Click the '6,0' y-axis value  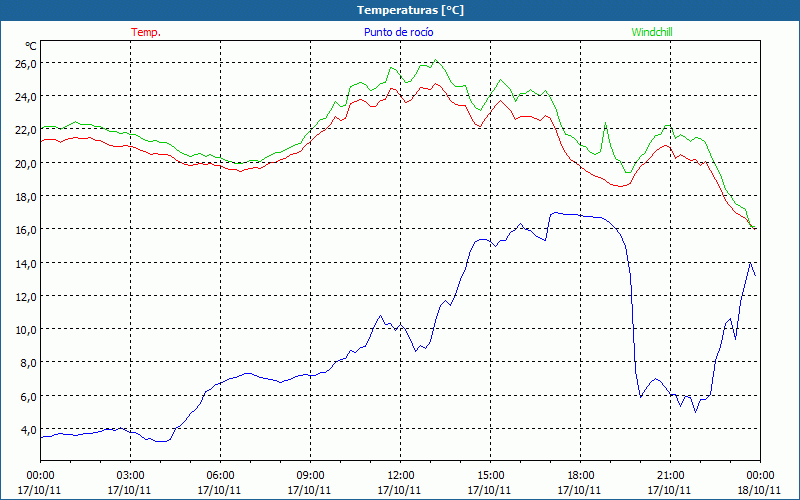28,397
